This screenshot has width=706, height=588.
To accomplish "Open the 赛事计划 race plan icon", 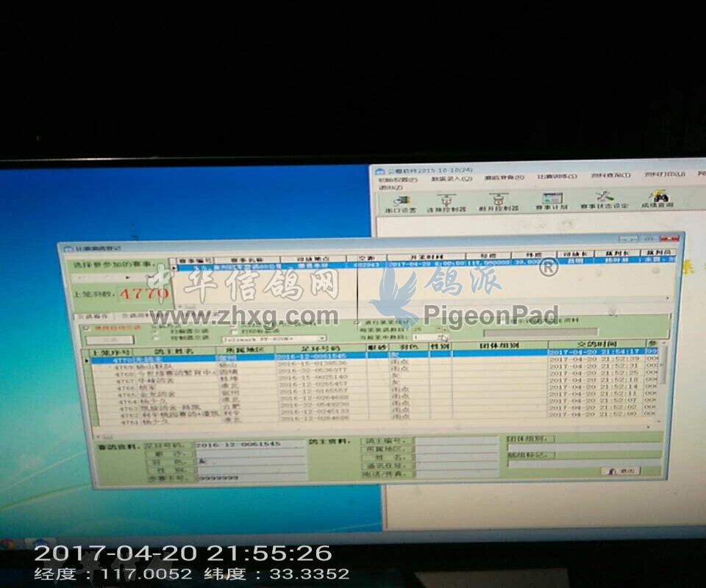I will click(x=552, y=201).
